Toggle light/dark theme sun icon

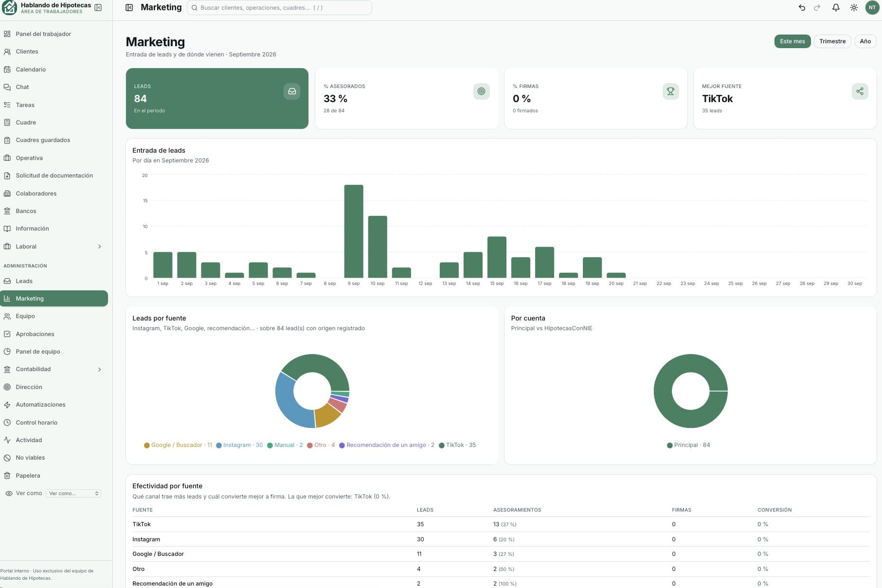854,8
